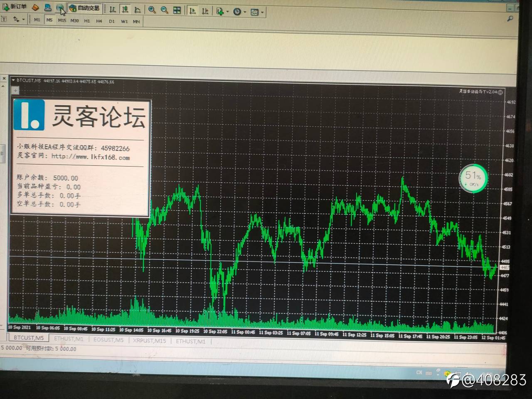The width and height of the screenshot is (532, 399).
Task: Click the periods clock icon
Action: pyautogui.click(x=237, y=12)
